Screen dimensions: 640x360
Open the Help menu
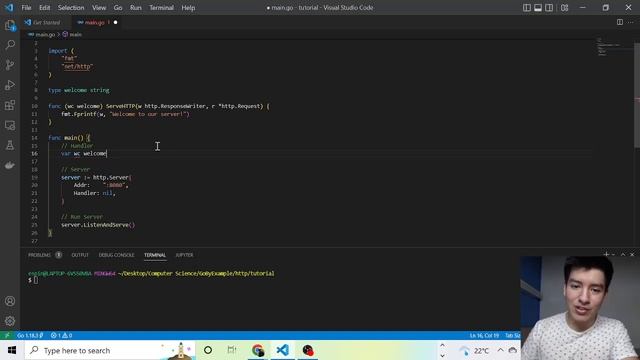tap(188, 8)
